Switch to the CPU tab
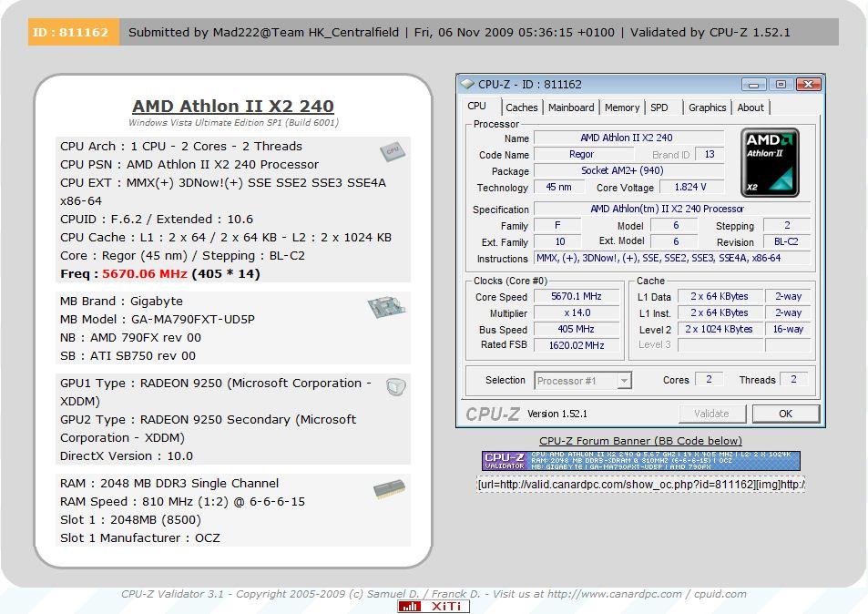Image resolution: width=868 pixels, height=614 pixels. [x=477, y=107]
